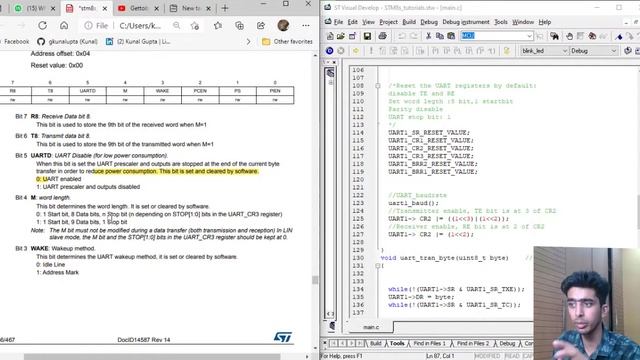Open the Edge profile avatar
The width and height of the screenshot is (640, 360).
coord(283,25)
